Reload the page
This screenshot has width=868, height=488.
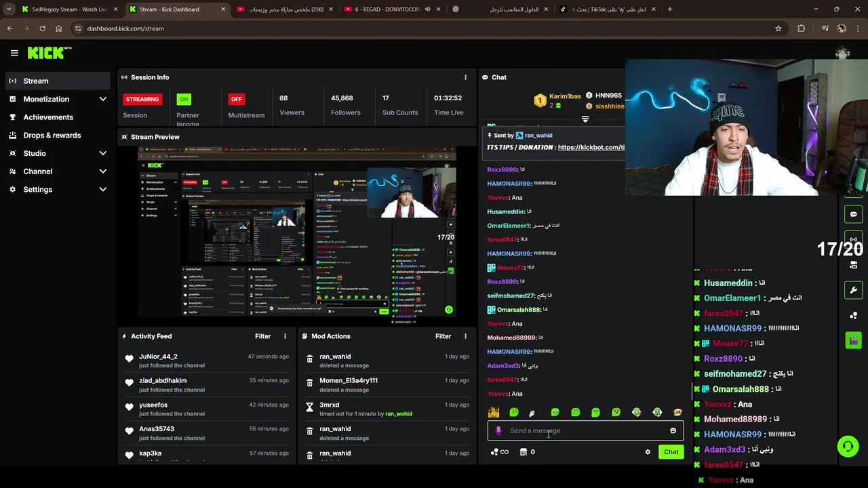tap(42, 28)
